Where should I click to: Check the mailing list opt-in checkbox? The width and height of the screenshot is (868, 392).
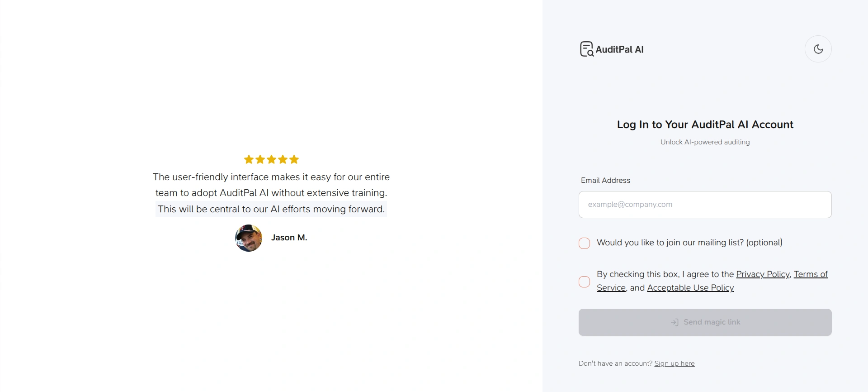coord(584,243)
